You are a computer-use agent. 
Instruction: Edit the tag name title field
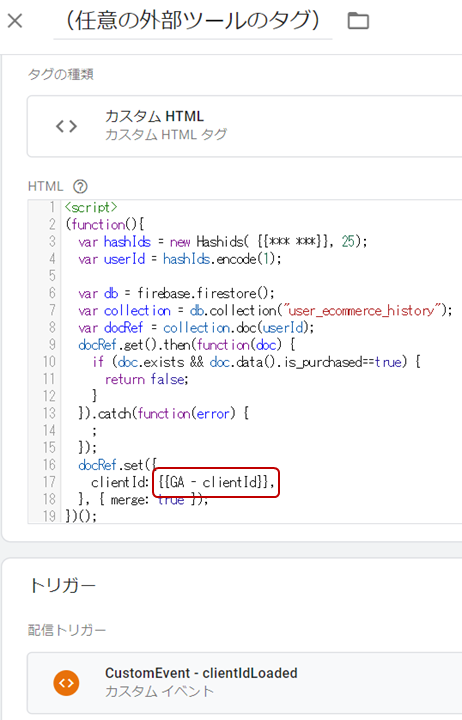point(193,21)
